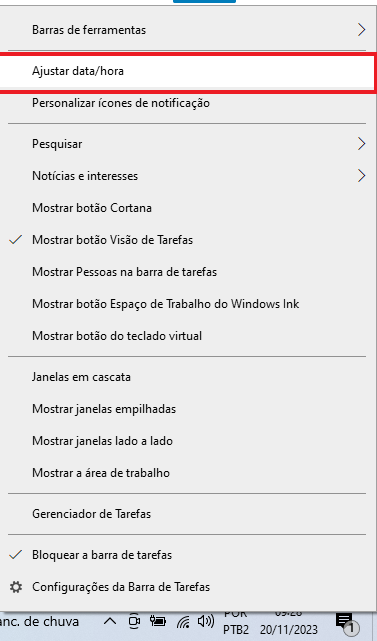Expand the Pesquisar submenu

(x=187, y=144)
